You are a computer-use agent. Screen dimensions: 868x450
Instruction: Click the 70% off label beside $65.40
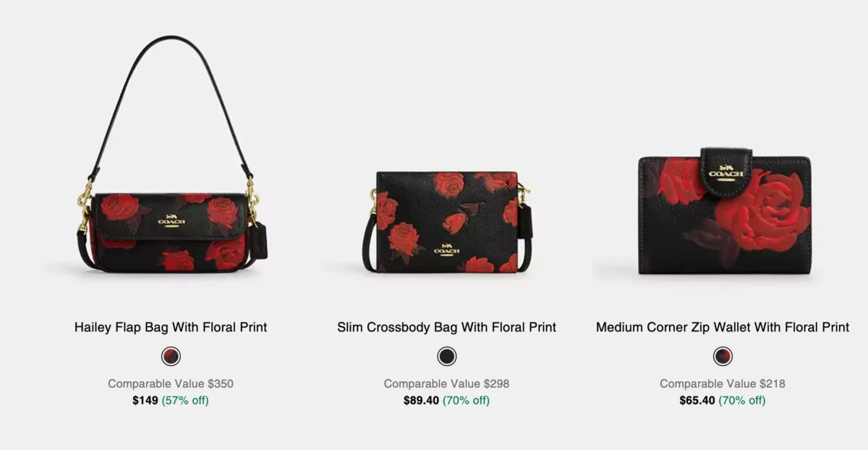742,400
